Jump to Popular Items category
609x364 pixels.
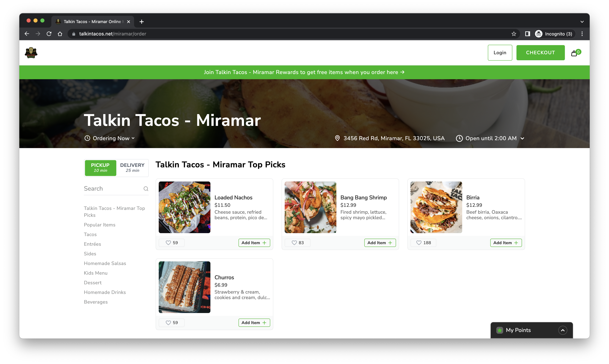tap(100, 225)
